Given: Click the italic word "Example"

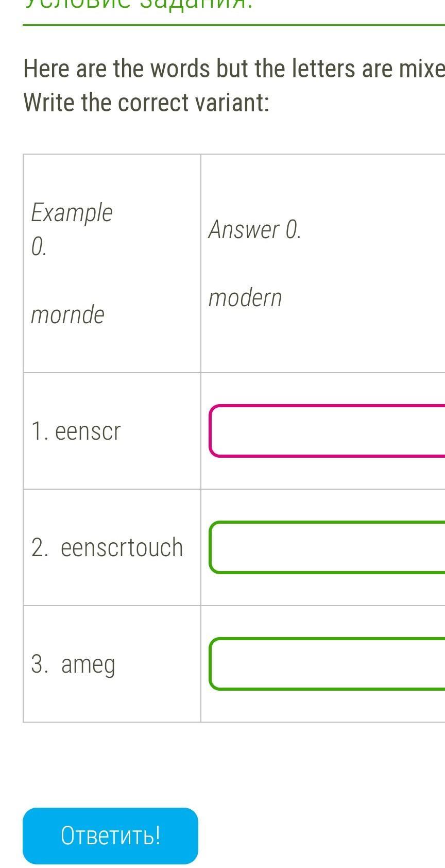Looking at the screenshot, I should pyautogui.click(x=72, y=212).
